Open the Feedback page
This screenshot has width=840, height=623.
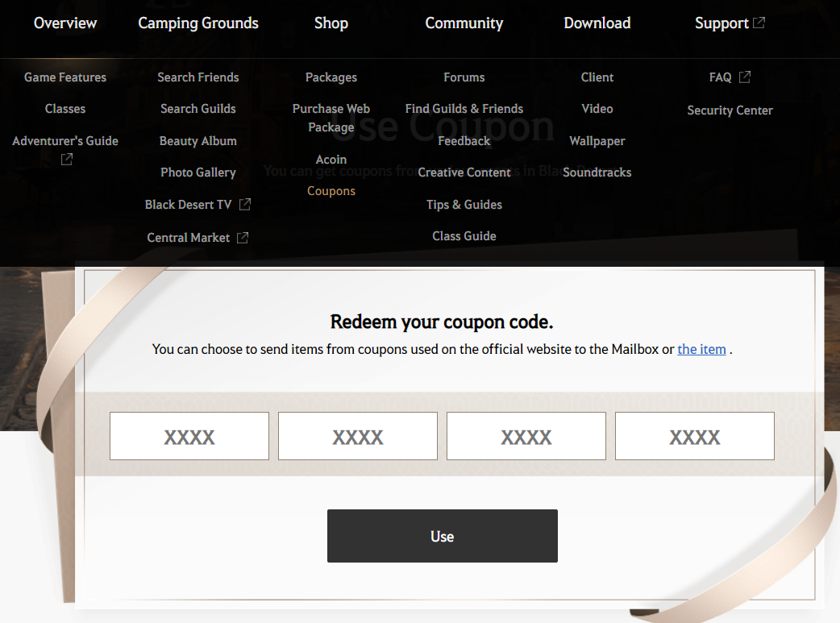464,141
